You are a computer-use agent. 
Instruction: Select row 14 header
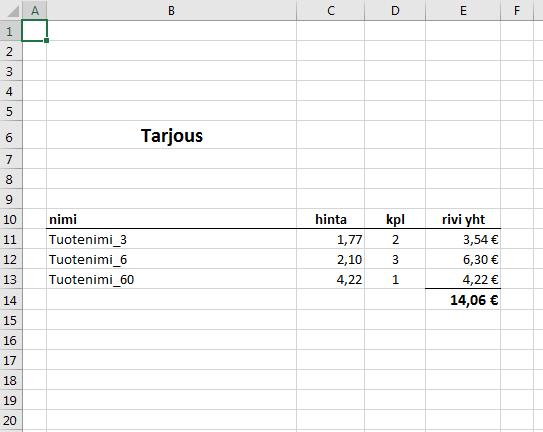pos(11,300)
